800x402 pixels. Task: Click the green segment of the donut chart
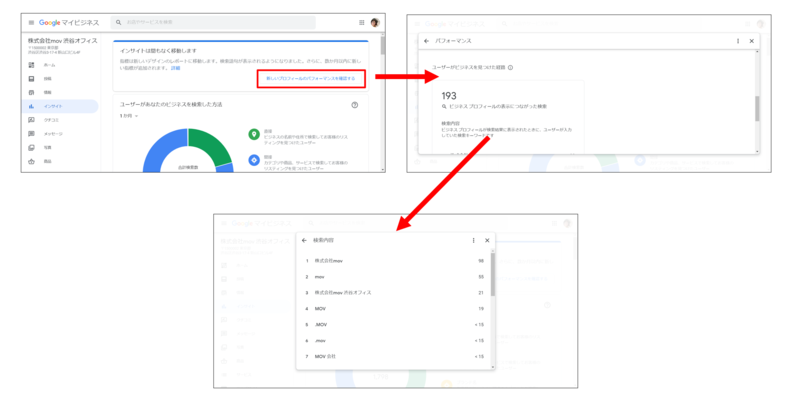click(x=212, y=144)
